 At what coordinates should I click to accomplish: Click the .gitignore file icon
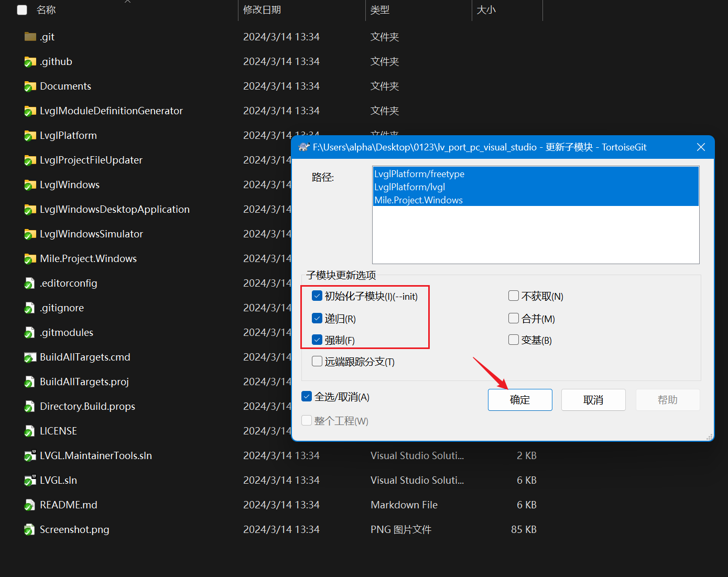coord(29,308)
